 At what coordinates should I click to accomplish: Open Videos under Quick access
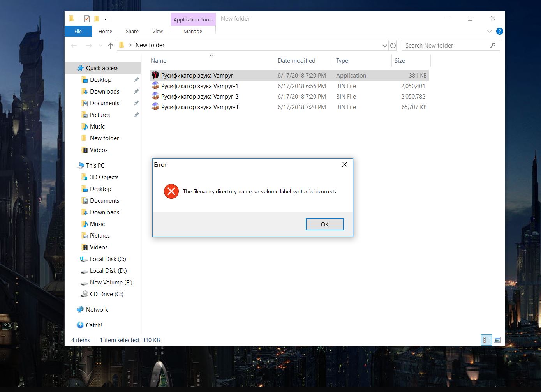pyautogui.click(x=99, y=150)
